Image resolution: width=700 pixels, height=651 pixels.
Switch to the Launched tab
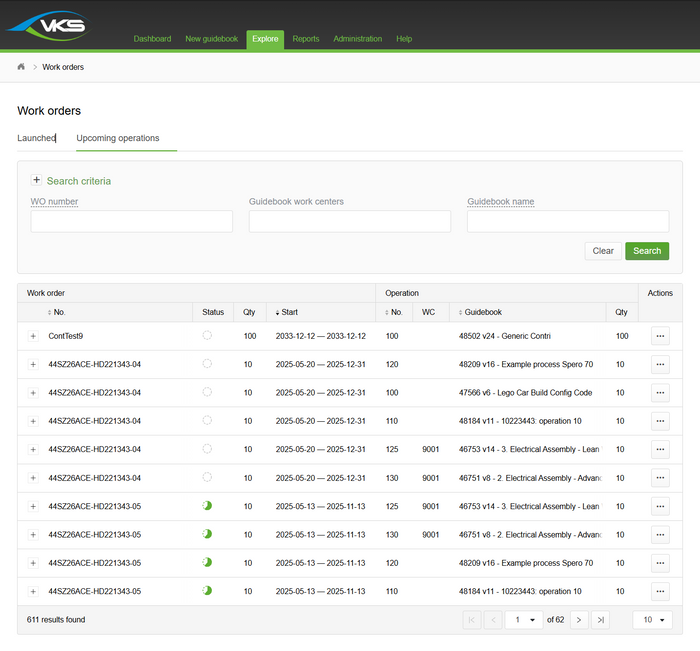coord(37,138)
